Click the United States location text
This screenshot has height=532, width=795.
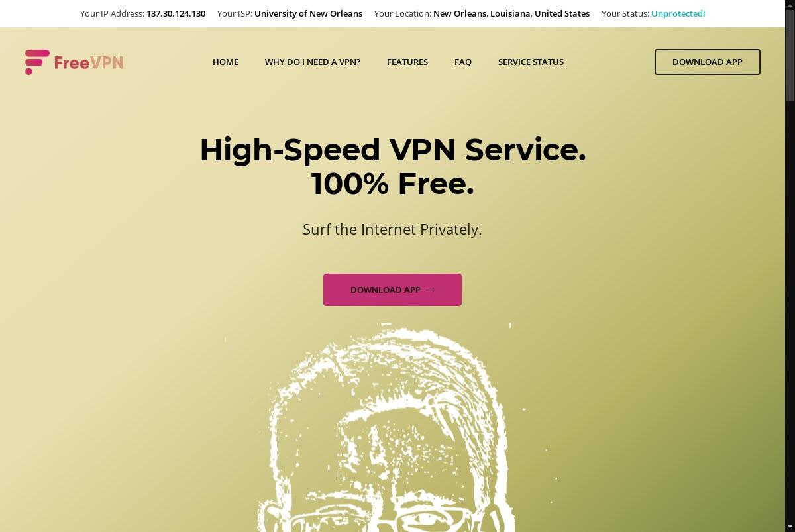[562, 13]
